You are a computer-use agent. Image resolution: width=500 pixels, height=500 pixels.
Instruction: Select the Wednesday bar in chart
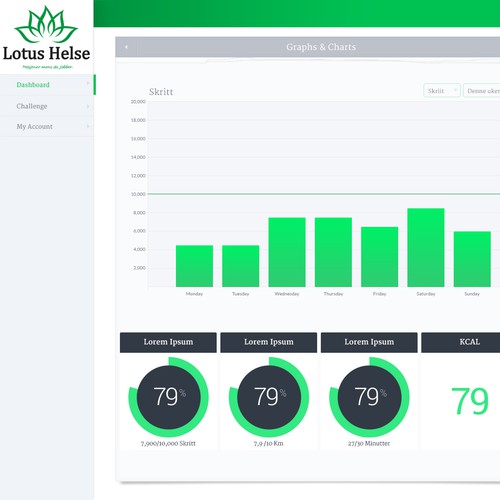click(287, 252)
